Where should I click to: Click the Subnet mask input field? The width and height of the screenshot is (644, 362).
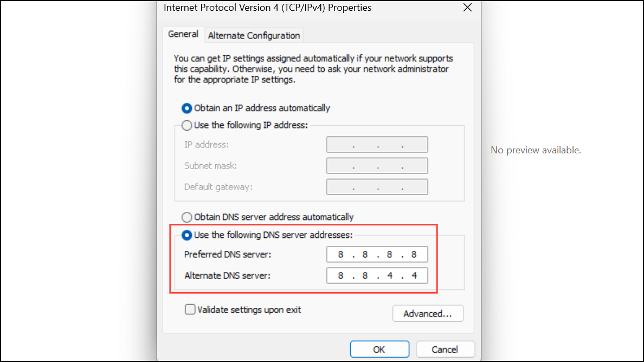point(377,166)
